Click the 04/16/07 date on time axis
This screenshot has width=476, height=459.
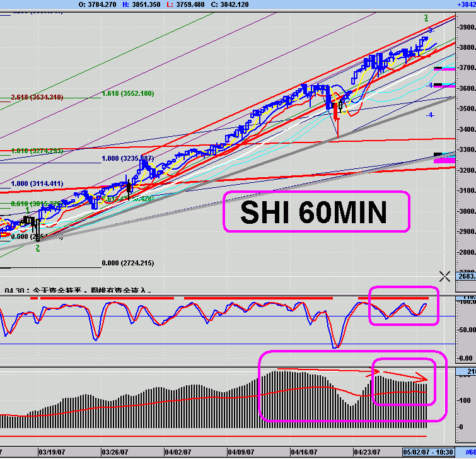pos(304,452)
